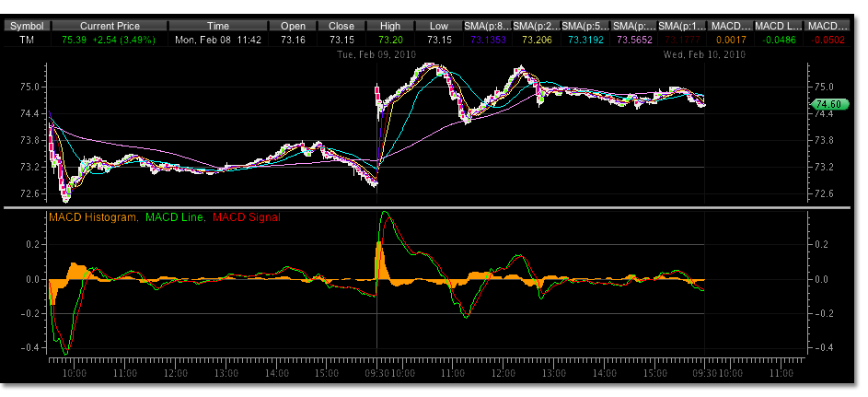Click the Low column header
This screenshot has height=397, width=868.
439,27
